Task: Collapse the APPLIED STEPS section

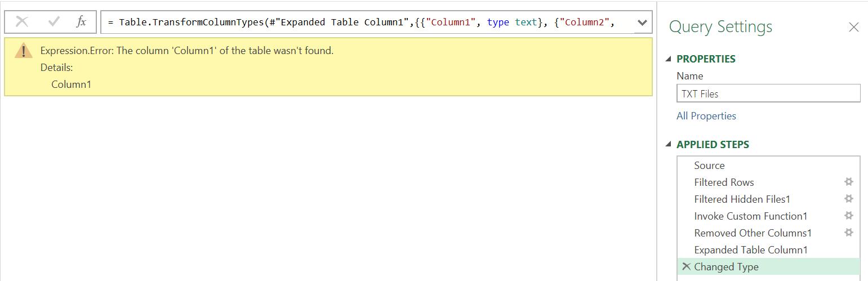Action: coord(669,145)
